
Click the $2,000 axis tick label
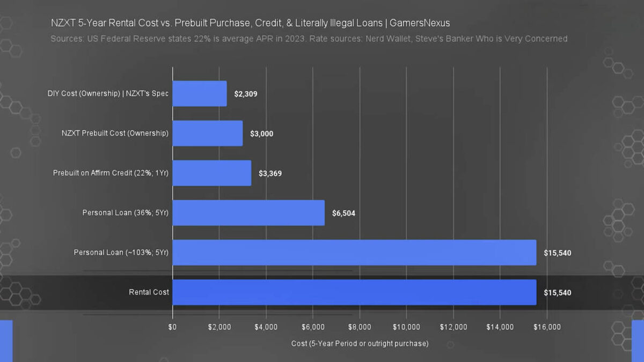click(x=219, y=327)
